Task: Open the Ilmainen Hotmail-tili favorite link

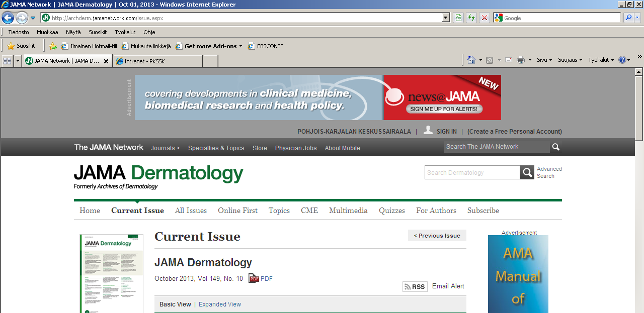Action: coord(89,46)
